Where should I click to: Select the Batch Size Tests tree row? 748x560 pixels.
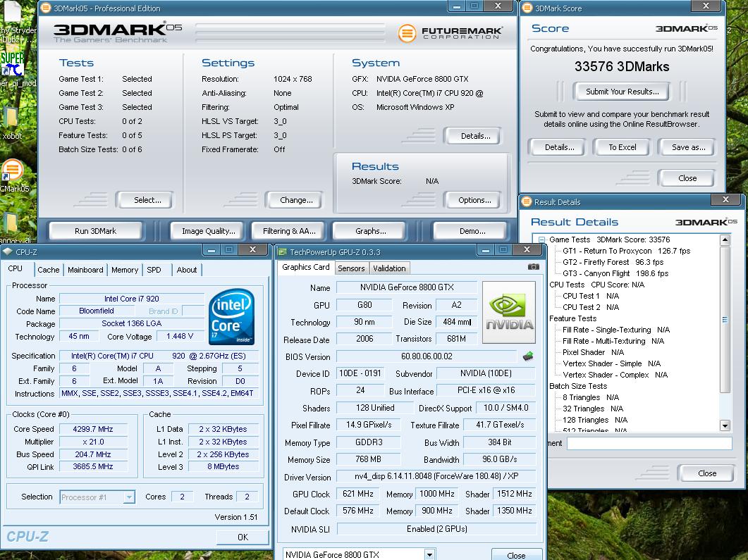pyautogui.click(x=577, y=386)
